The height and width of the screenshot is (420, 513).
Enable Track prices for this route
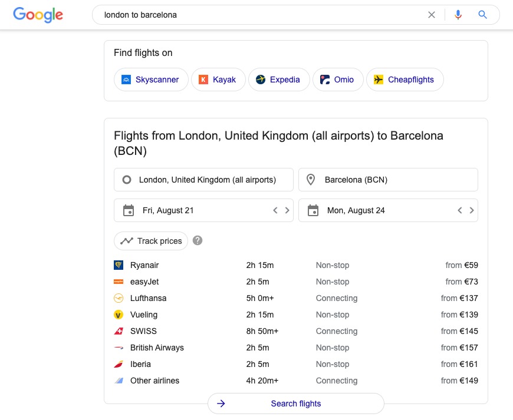152,241
